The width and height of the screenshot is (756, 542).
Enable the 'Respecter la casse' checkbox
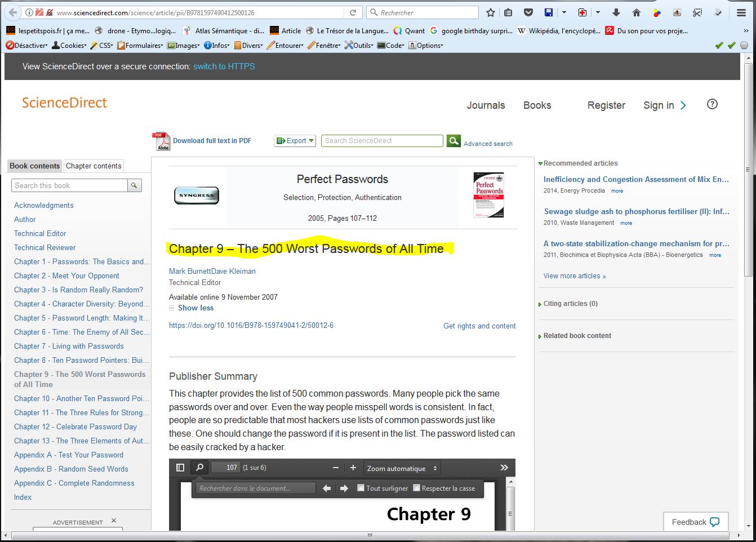point(417,488)
